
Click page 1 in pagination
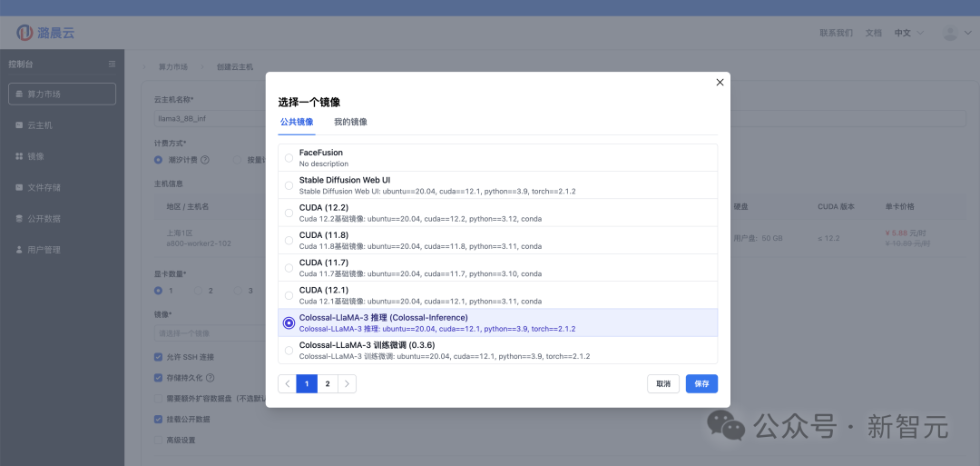[x=307, y=384]
